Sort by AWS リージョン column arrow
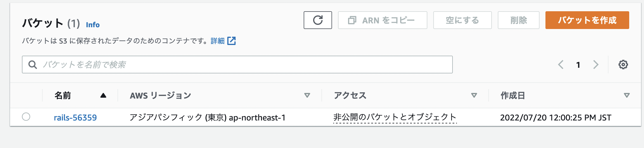Screen dimensions: 644x148 pos(307,95)
